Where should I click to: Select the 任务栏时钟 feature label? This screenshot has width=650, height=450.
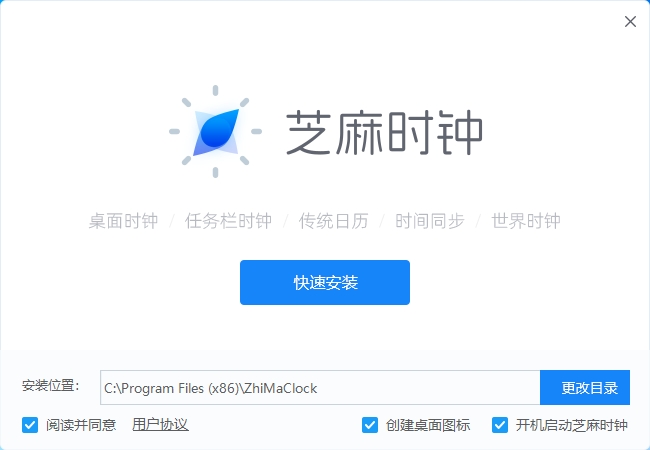(x=228, y=221)
